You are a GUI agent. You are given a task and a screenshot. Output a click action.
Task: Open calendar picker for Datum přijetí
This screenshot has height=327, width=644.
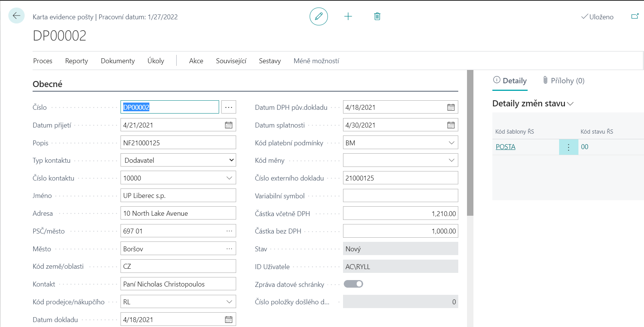pyautogui.click(x=229, y=125)
